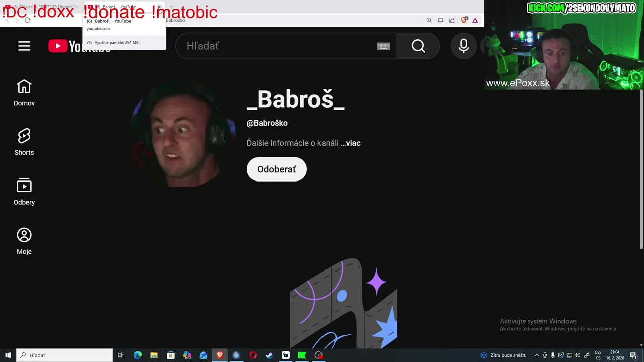Image resolution: width=644 pixels, height=362 pixels.
Task: Open the Windows Start menu
Action: 8,355
